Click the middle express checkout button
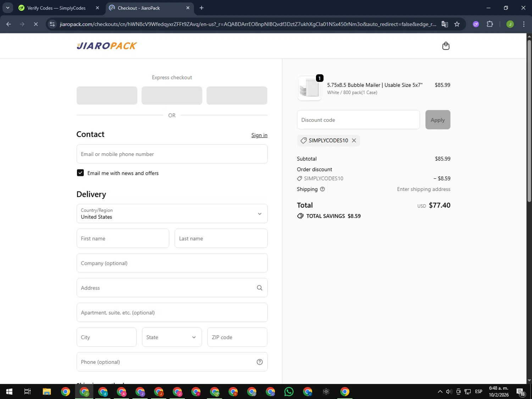 [x=172, y=95]
